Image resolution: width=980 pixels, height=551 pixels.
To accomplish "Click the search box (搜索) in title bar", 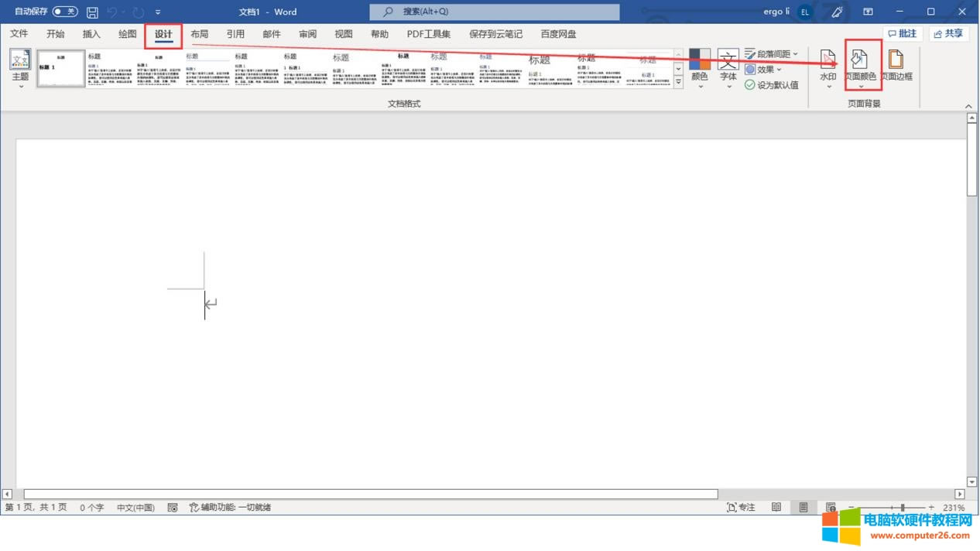I will (494, 12).
